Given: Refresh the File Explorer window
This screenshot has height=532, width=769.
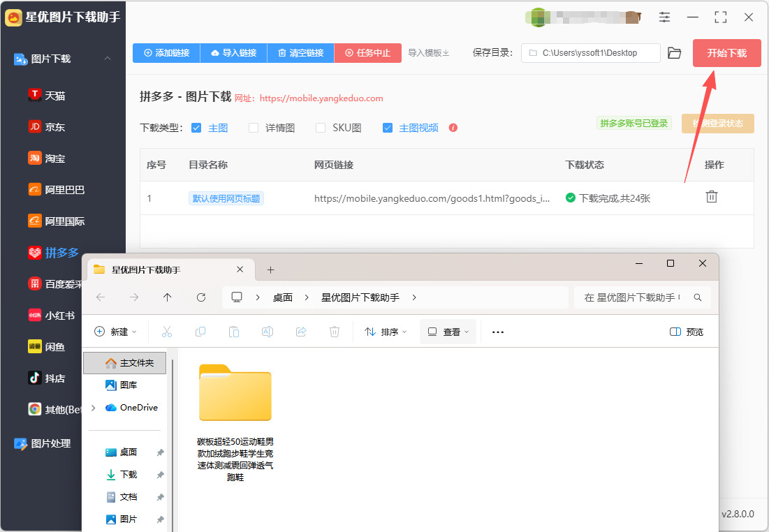Looking at the screenshot, I should [200, 297].
